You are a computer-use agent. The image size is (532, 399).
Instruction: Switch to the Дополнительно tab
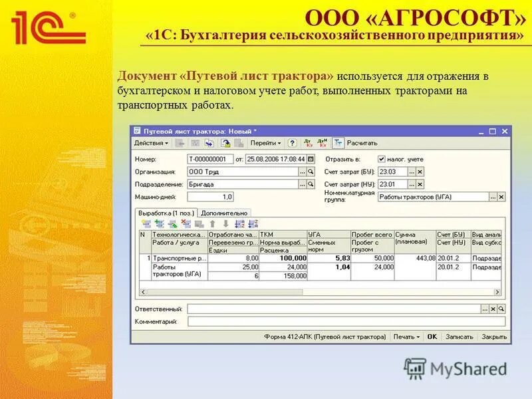223,213
